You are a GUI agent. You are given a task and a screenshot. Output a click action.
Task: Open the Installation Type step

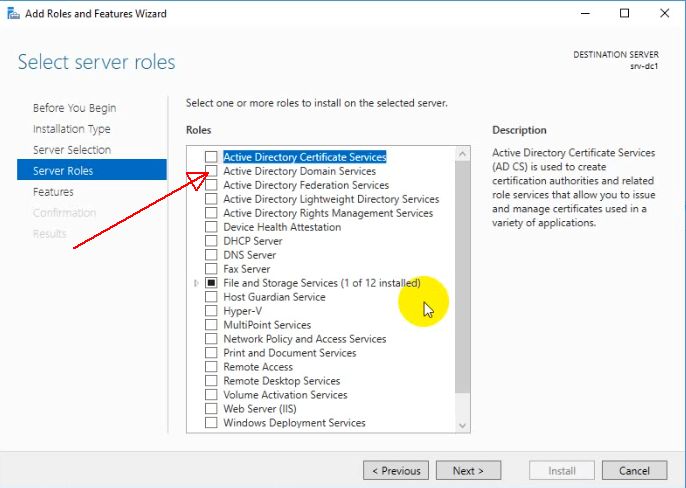[x=71, y=129]
